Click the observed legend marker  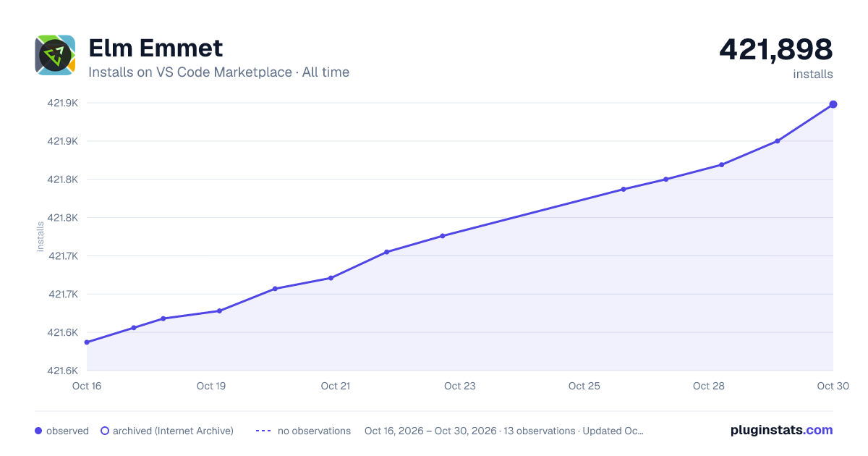point(38,431)
